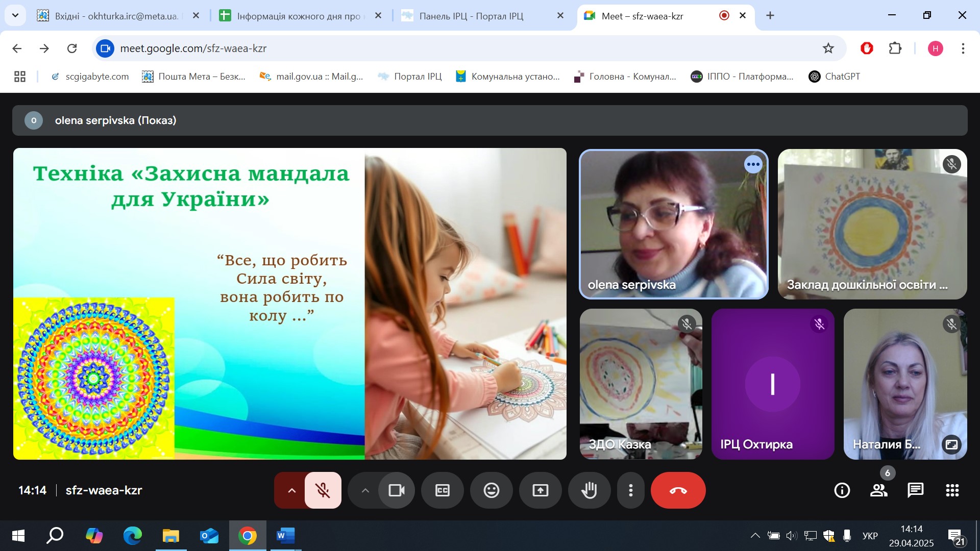
Task: Open the meeting details info icon
Action: (x=842, y=490)
